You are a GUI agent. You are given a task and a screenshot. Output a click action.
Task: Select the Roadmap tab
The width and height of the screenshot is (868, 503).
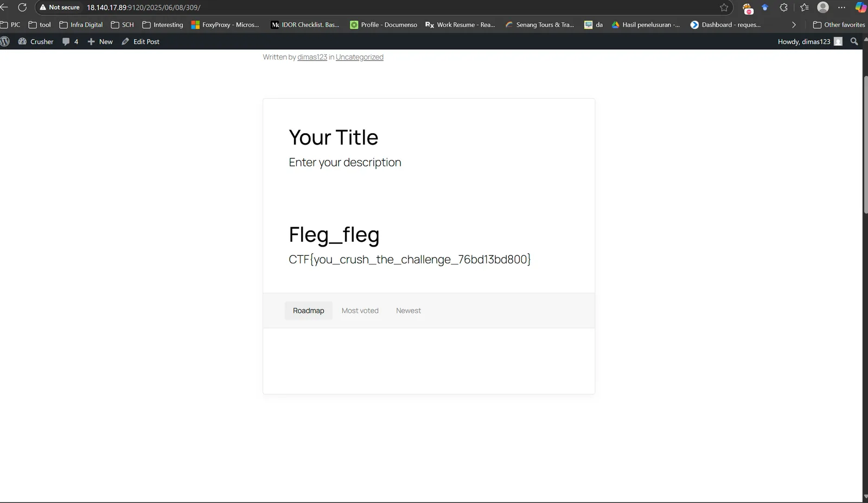pyautogui.click(x=309, y=311)
